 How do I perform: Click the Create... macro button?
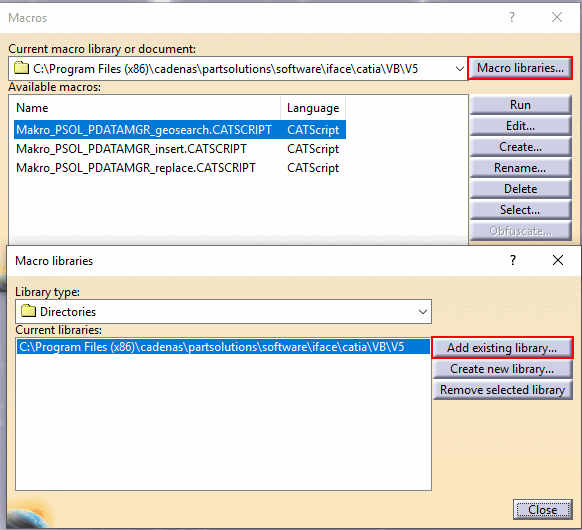pyautogui.click(x=520, y=147)
